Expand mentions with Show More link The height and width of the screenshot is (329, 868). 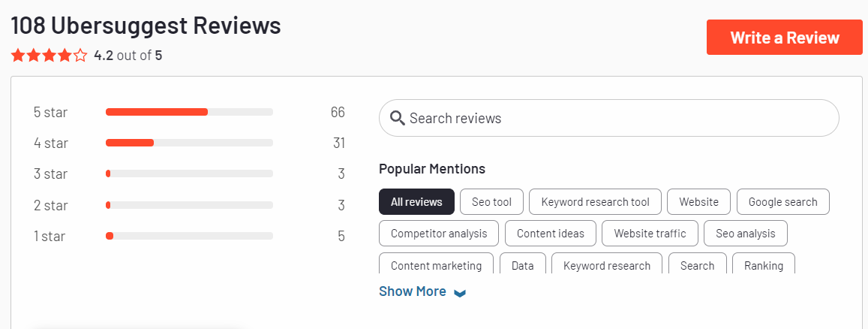click(413, 291)
